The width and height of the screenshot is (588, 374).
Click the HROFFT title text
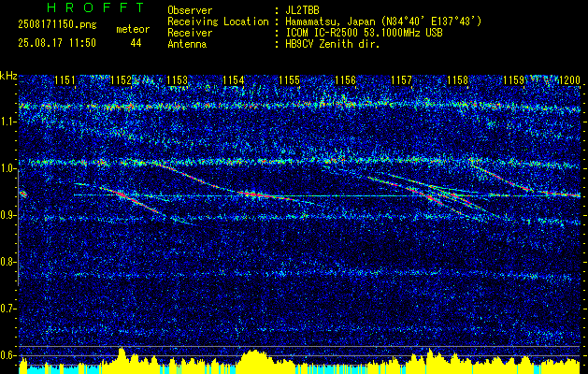click(95, 7)
